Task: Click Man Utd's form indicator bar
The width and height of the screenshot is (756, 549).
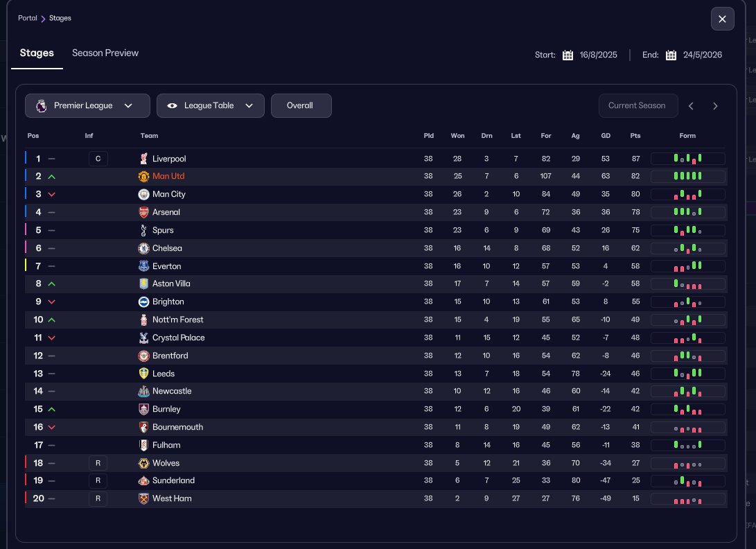Action: point(687,177)
